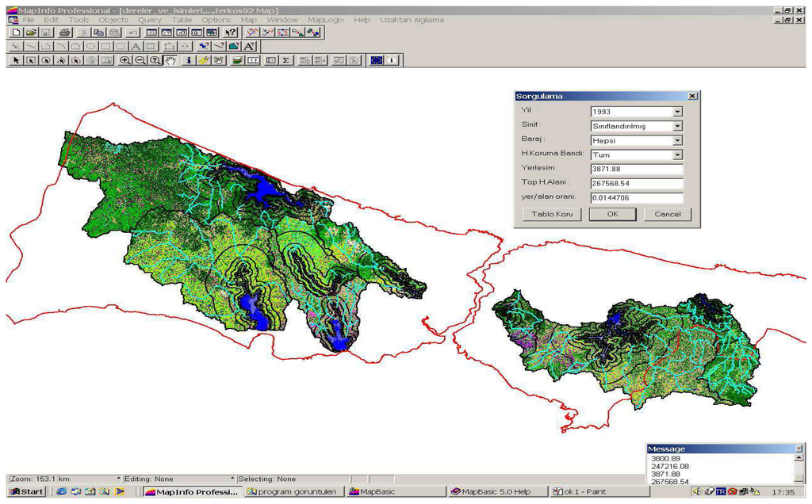Open the H.Koruma Bandi dropdown
Image resolution: width=812 pixels, height=504 pixels.
coord(677,155)
